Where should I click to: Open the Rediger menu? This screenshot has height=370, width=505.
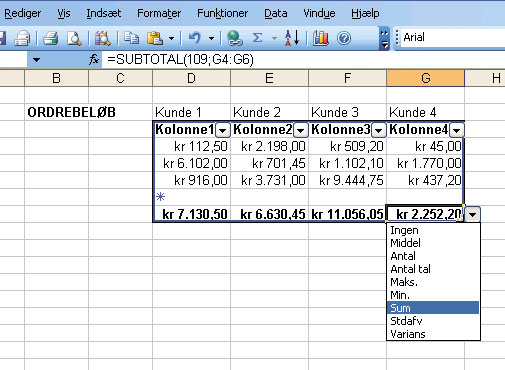(x=22, y=13)
